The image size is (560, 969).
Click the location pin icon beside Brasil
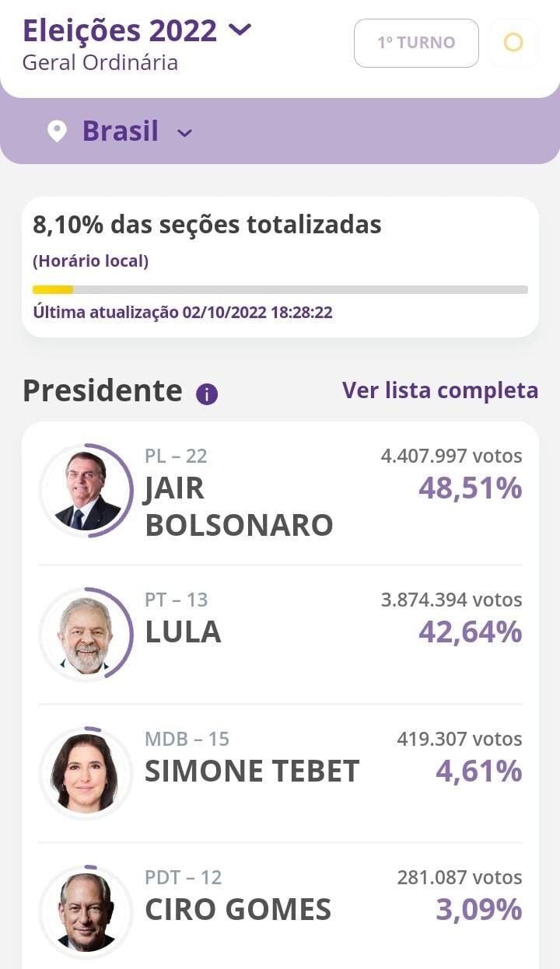pyautogui.click(x=57, y=131)
